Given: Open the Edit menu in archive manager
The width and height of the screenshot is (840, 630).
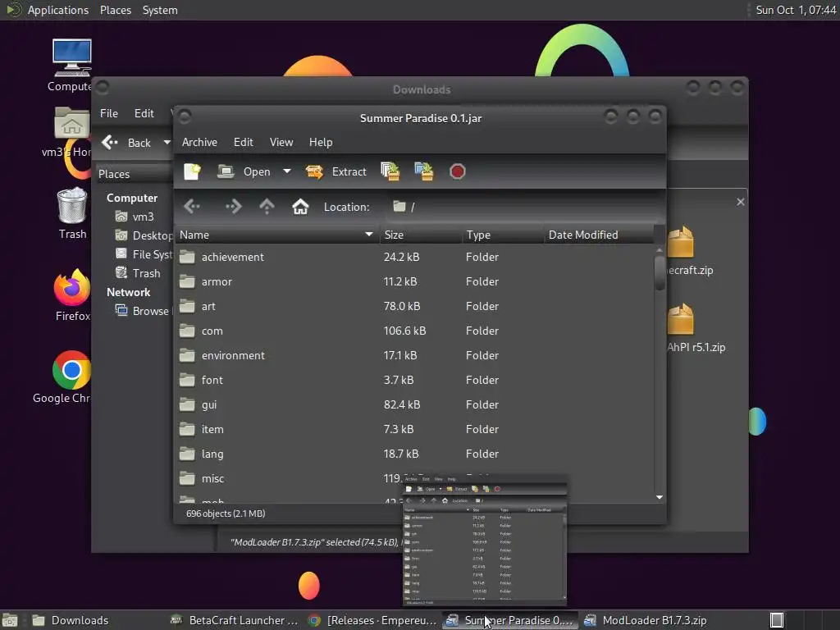Looking at the screenshot, I should click(243, 142).
